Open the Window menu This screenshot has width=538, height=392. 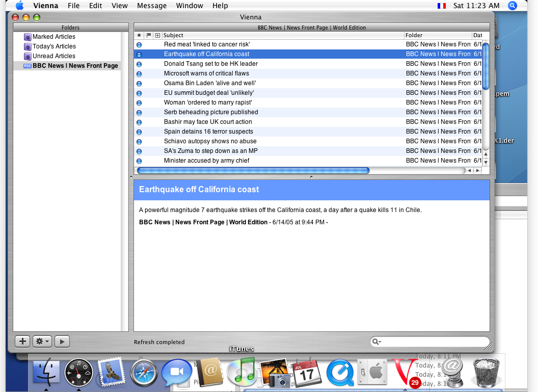[190, 6]
